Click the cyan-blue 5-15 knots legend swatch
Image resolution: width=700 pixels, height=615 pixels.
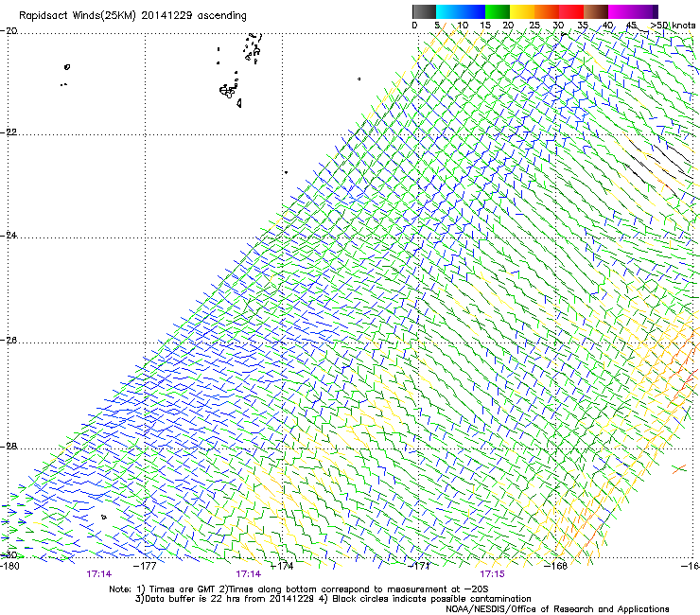click(461, 11)
